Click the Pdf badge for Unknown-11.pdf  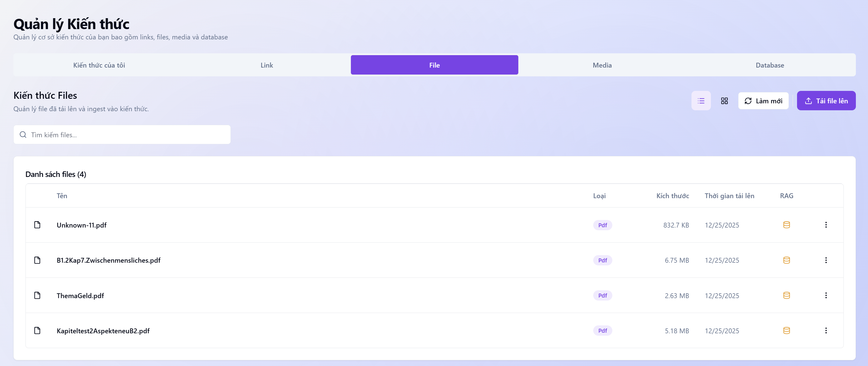pos(602,225)
